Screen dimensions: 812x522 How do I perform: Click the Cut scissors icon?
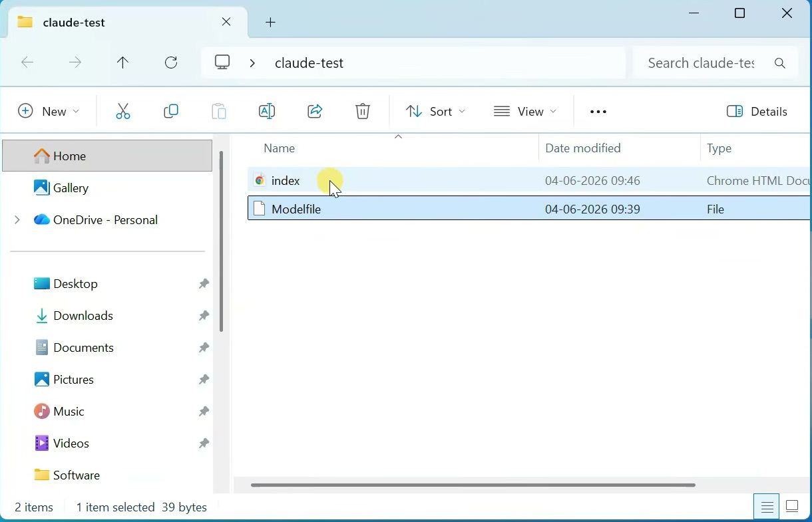point(123,111)
